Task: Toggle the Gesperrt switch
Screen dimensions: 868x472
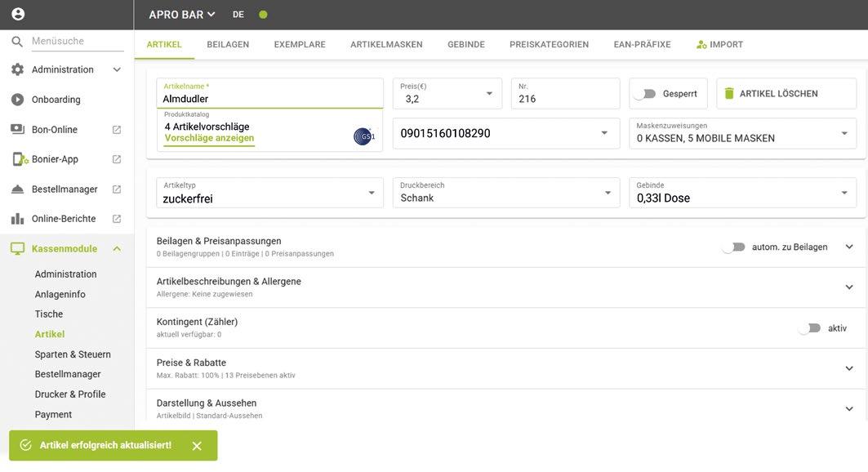Action: [x=645, y=94]
